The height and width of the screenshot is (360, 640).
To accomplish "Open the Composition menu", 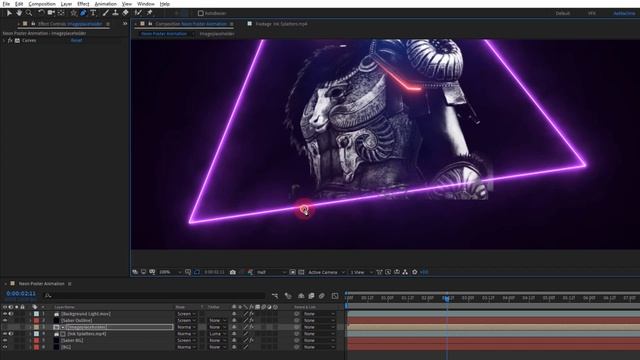I will (42, 4).
